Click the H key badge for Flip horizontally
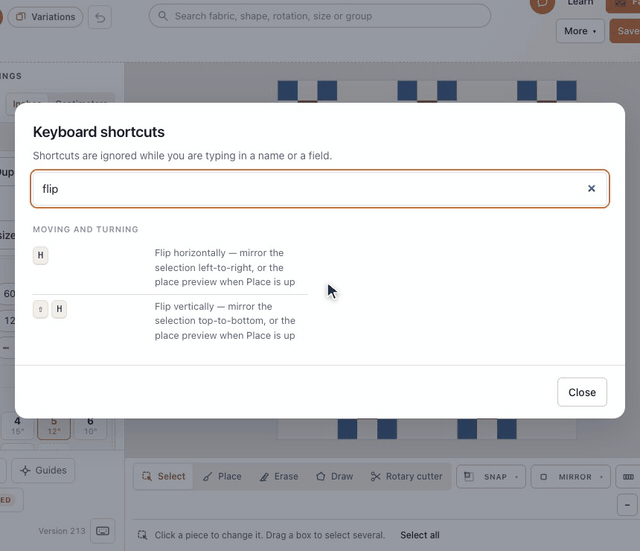Screen dimensions: 640x551 (x=40, y=256)
